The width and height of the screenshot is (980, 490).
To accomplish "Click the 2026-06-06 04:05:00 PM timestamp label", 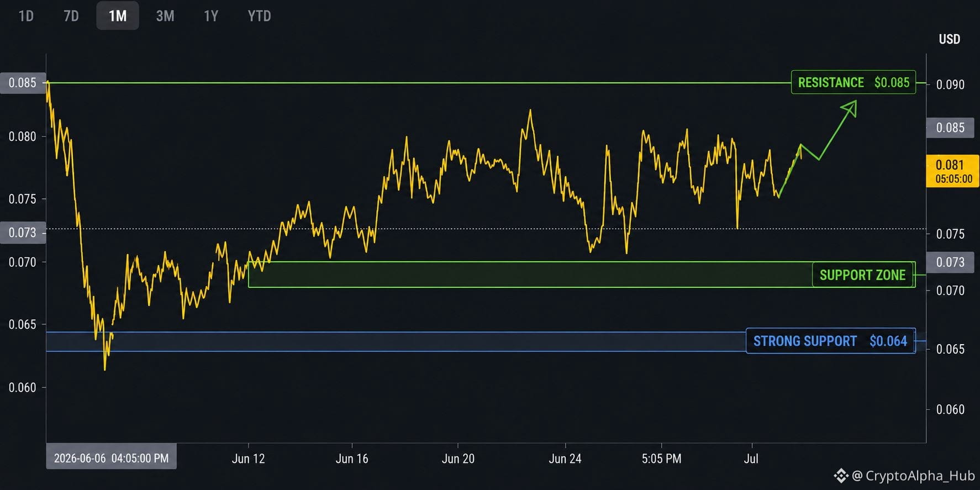I will tap(112, 458).
